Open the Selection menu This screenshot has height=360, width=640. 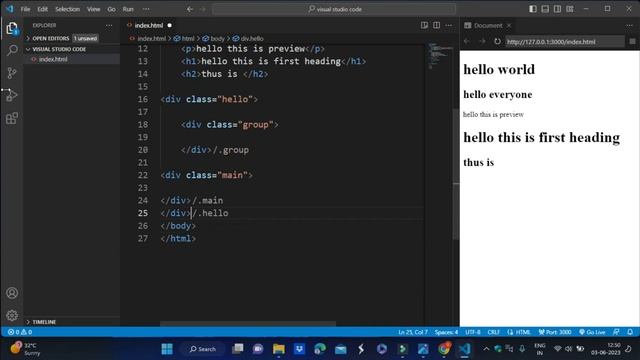[x=67, y=9]
